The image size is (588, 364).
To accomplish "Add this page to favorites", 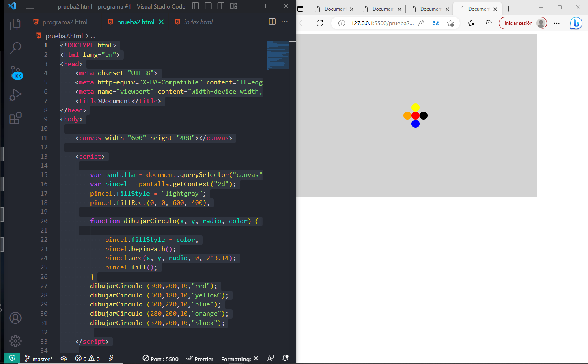I will point(450,23).
